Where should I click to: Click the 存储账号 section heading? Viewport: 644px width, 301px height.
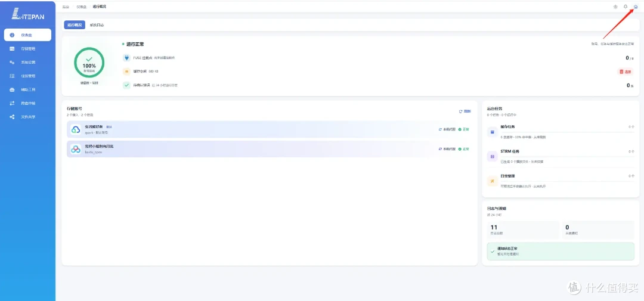[75, 109]
